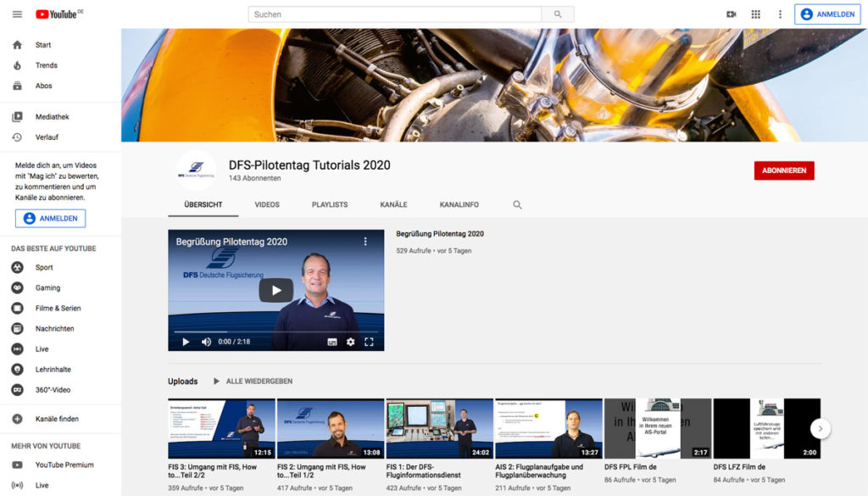This screenshot has width=868, height=496.
Task: Open DFS LFZ Film de thumbnail
Action: (x=766, y=428)
